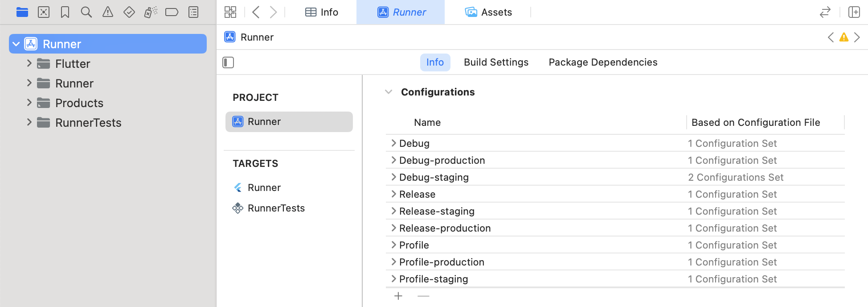Open the Report navigator icon
868x307 pixels.
pos(193,12)
